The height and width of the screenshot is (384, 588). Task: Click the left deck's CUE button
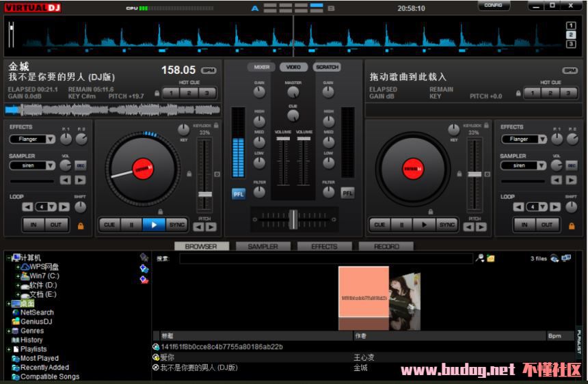(x=109, y=224)
